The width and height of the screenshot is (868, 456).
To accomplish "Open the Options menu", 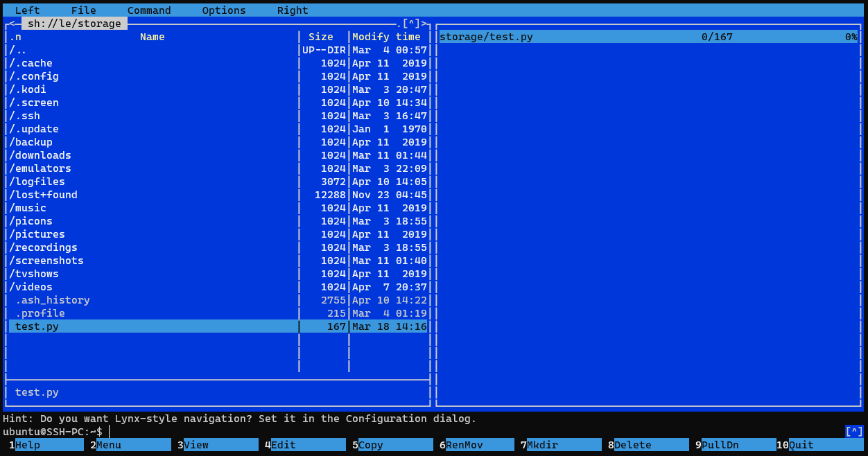I will click(x=223, y=10).
